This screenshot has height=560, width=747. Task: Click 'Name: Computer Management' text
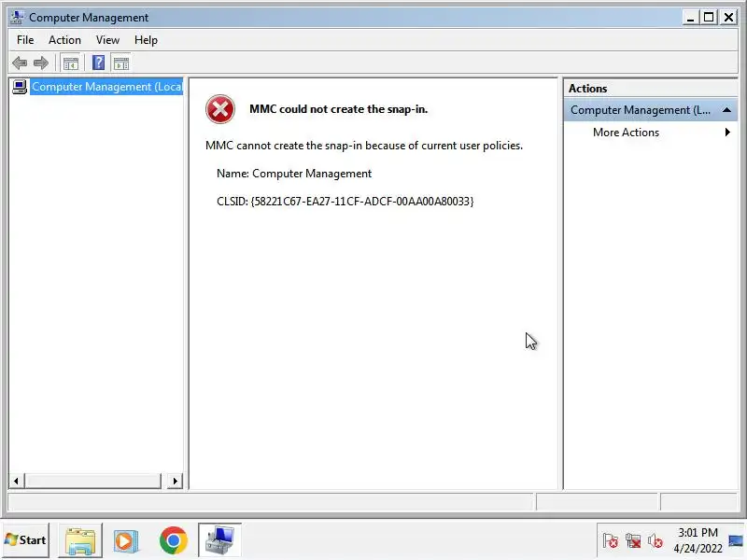tap(294, 174)
